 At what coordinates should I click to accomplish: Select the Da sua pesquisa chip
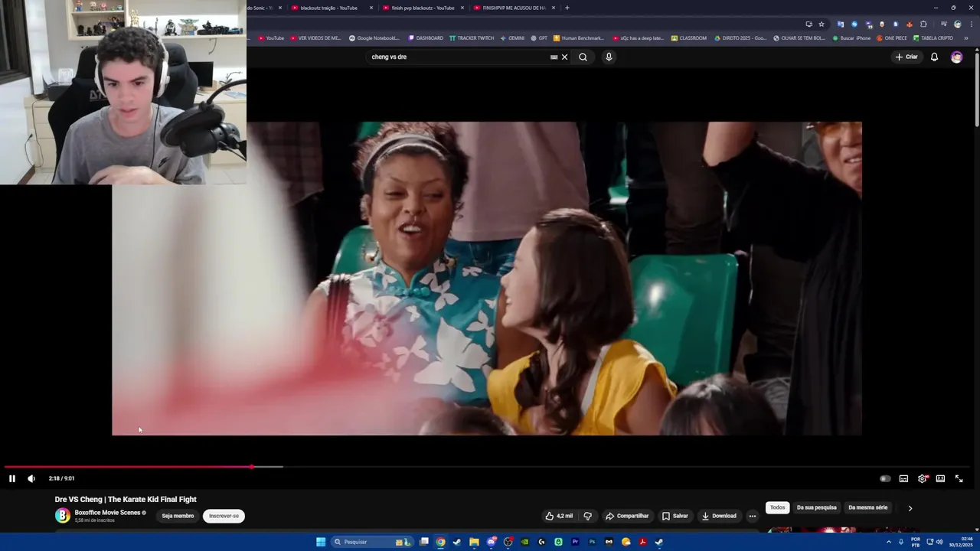click(816, 507)
